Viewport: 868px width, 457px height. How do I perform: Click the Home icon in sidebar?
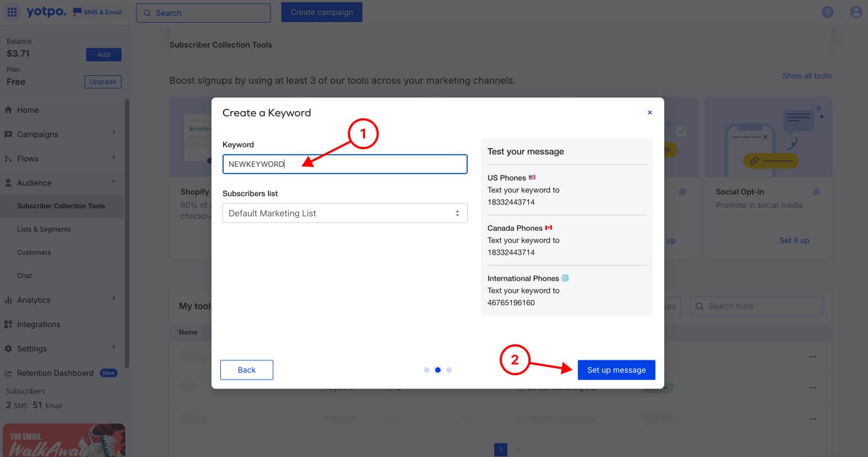pyautogui.click(x=8, y=110)
